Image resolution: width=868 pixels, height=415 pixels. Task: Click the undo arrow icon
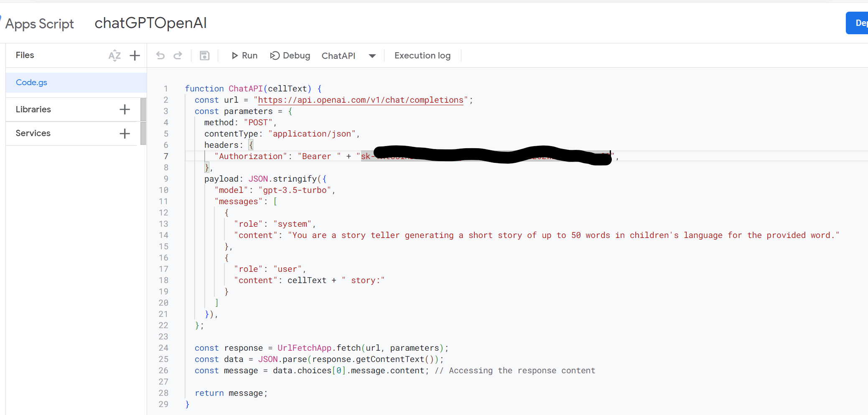160,56
